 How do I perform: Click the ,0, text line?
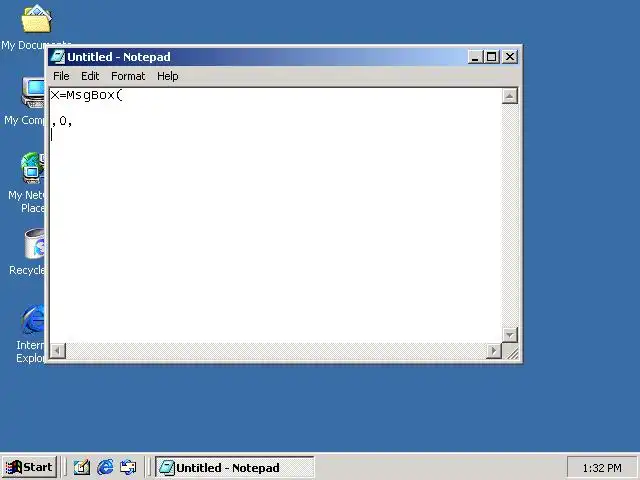[62, 121]
